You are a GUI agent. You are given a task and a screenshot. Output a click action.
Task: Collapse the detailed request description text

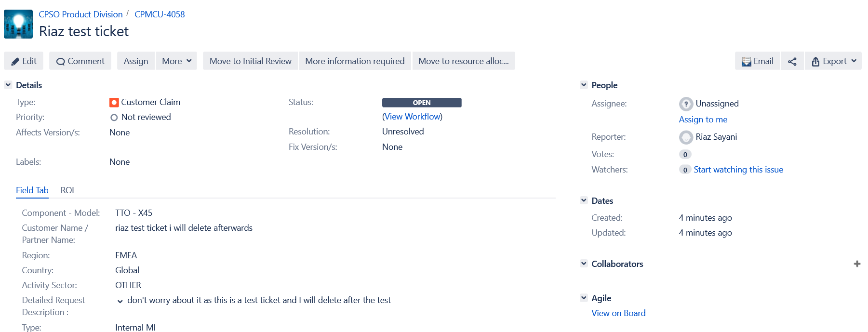point(120,301)
